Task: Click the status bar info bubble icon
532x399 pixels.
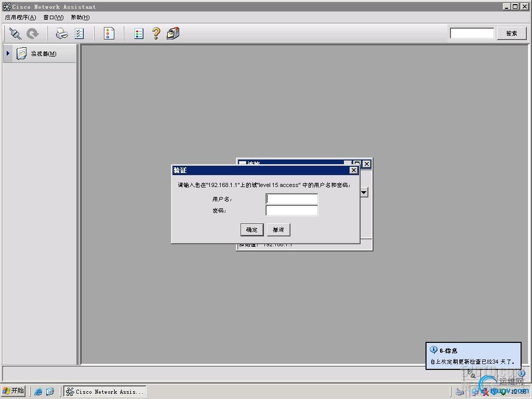Action: (x=521, y=374)
